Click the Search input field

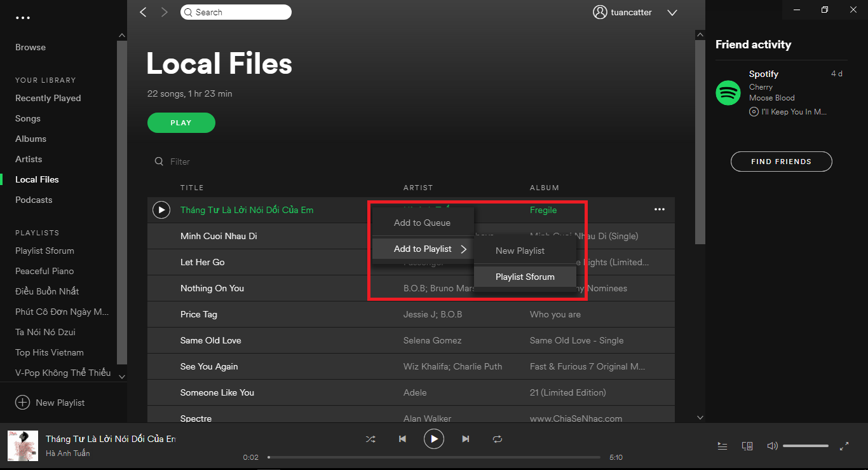point(236,12)
